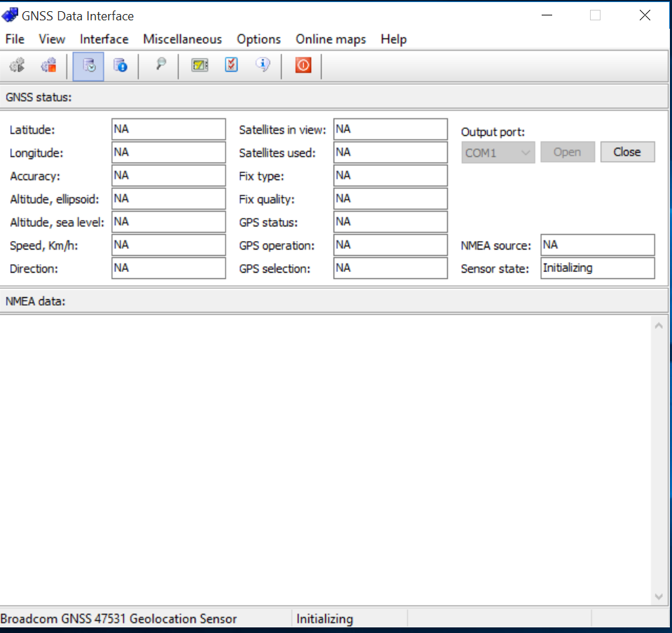
Task: Click the Fix quality value field
Action: [x=390, y=198]
